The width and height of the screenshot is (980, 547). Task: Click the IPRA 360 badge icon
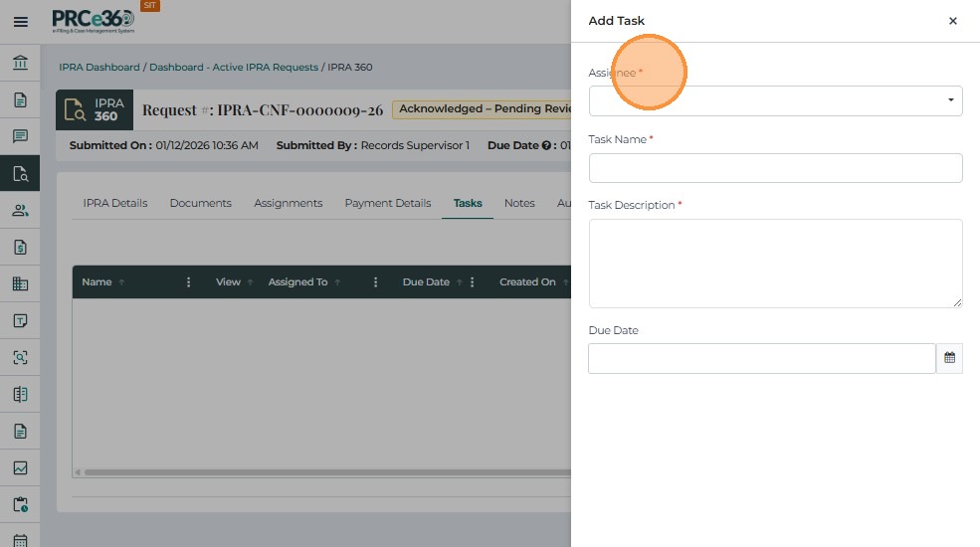(x=95, y=110)
